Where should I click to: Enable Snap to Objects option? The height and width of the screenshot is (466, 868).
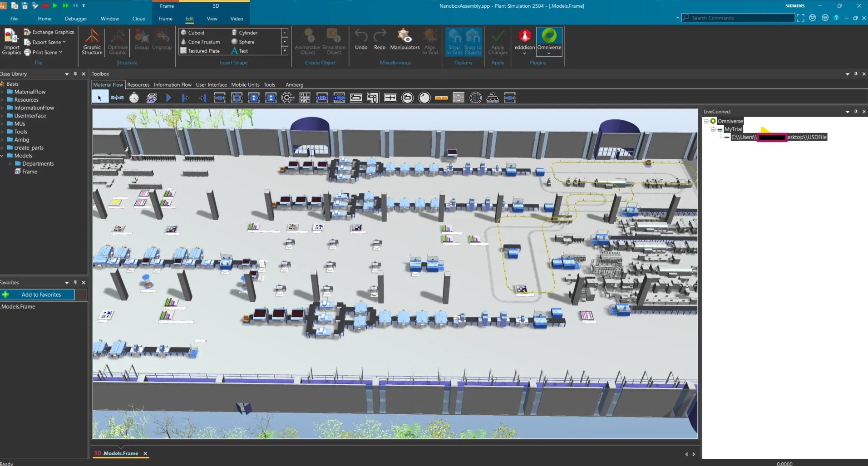click(x=473, y=42)
